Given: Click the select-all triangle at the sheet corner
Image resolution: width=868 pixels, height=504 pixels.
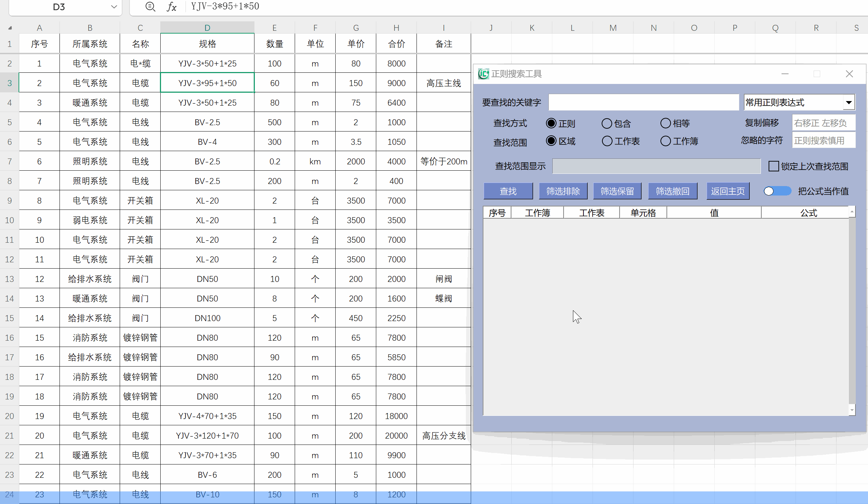Looking at the screenshot, I should 9,27.
